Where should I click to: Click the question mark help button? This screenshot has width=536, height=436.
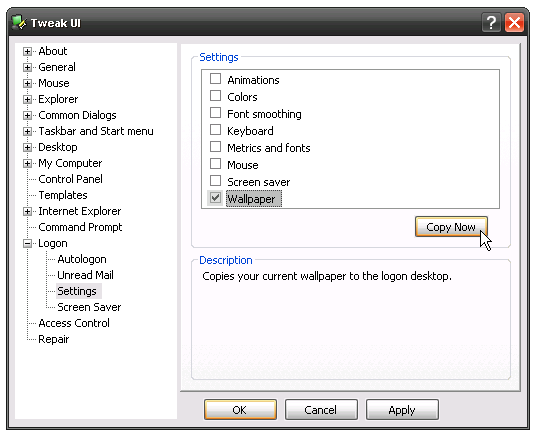491,23
